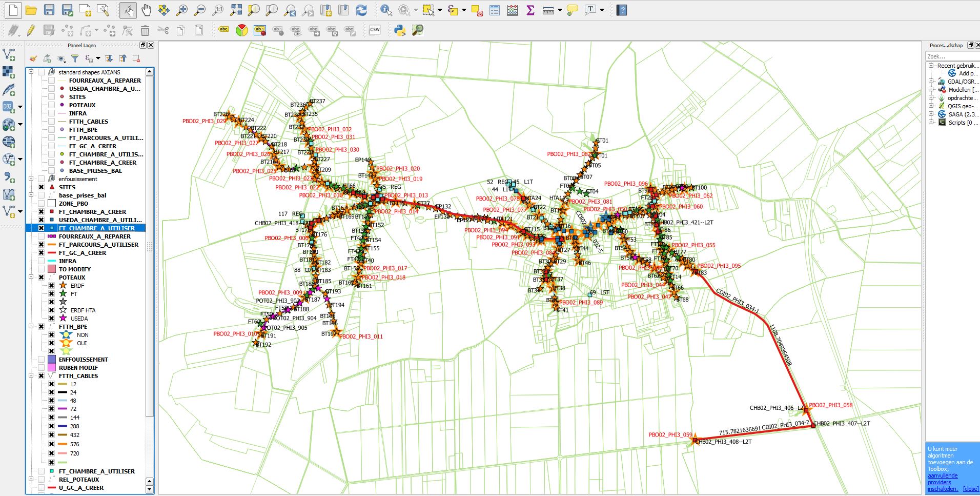Expand the base_prises_bal layer
The image size is (980, 496).
pyautogui.click(x=31, y=195)
